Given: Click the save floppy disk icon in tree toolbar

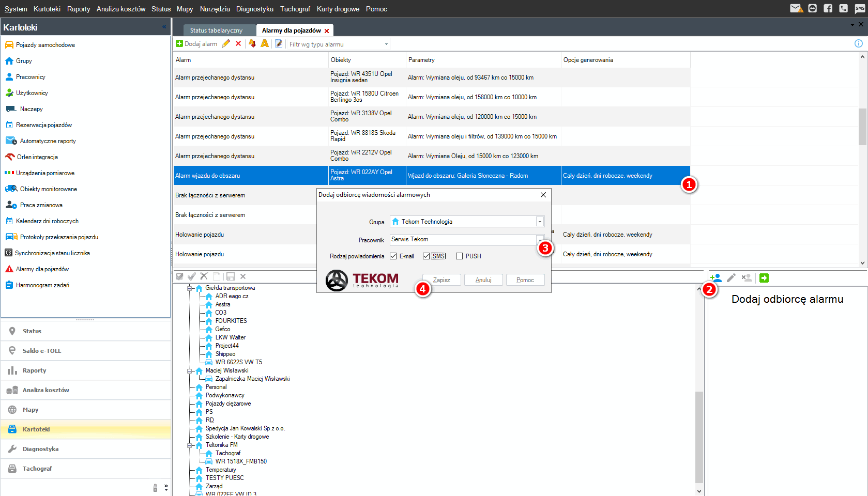Looking at the screenshot, I should click(231, 276).
